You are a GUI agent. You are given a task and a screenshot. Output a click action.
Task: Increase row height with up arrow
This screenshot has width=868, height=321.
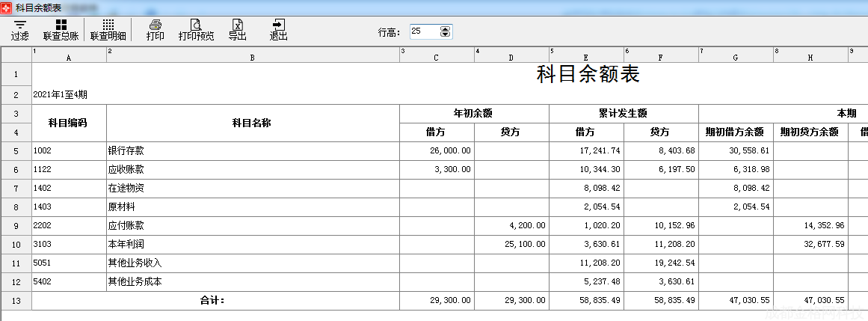[x=446, y=28]
